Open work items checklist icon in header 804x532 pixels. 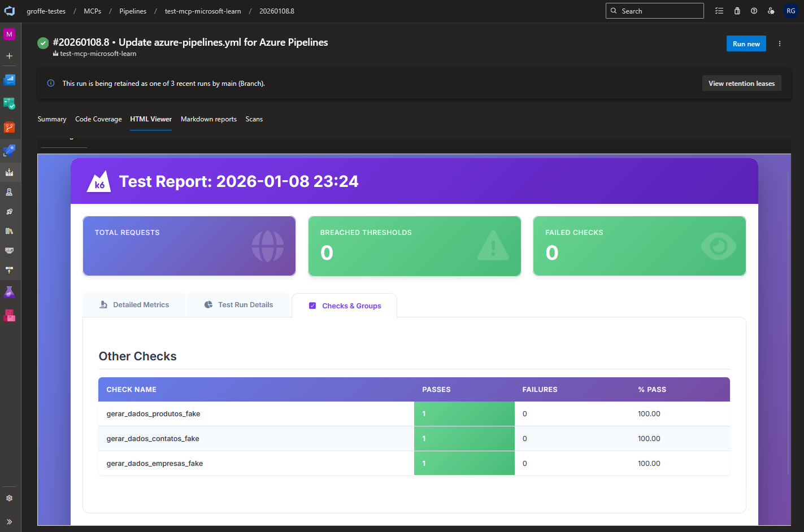(x=719, y=11)
